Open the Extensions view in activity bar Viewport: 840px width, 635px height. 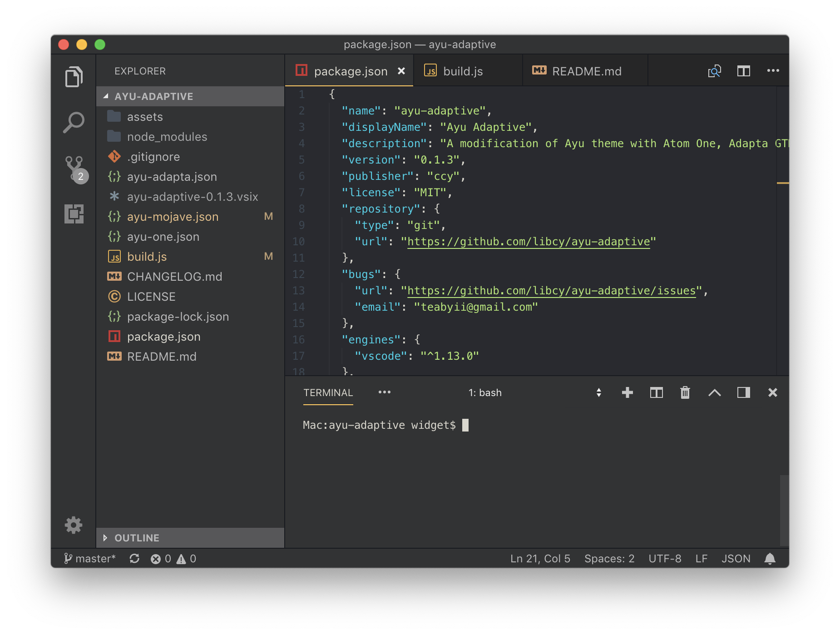[x=74, y=213]
